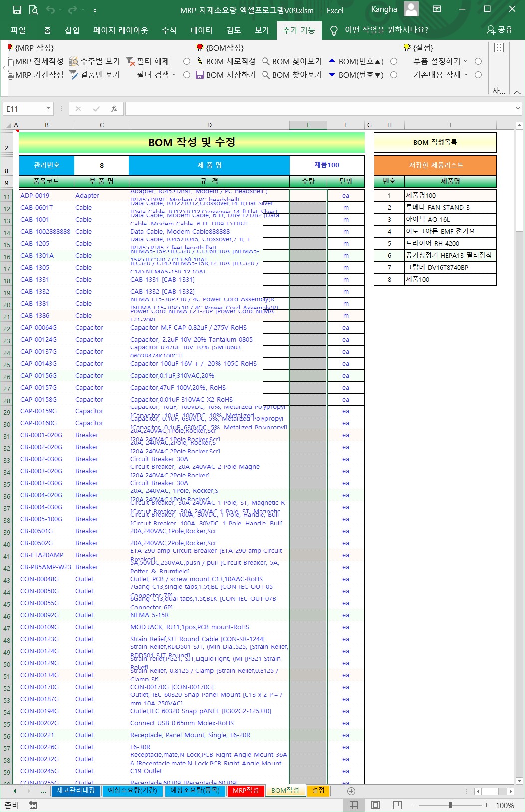
Task: Open the 재고관리대장 sheet tab
Action: [x=76, y=790]
